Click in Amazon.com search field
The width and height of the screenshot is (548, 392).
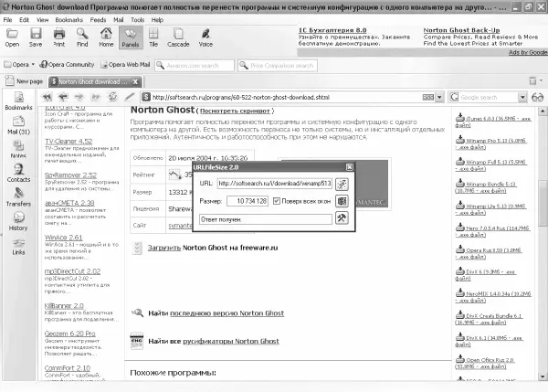(x=195, y=66)
